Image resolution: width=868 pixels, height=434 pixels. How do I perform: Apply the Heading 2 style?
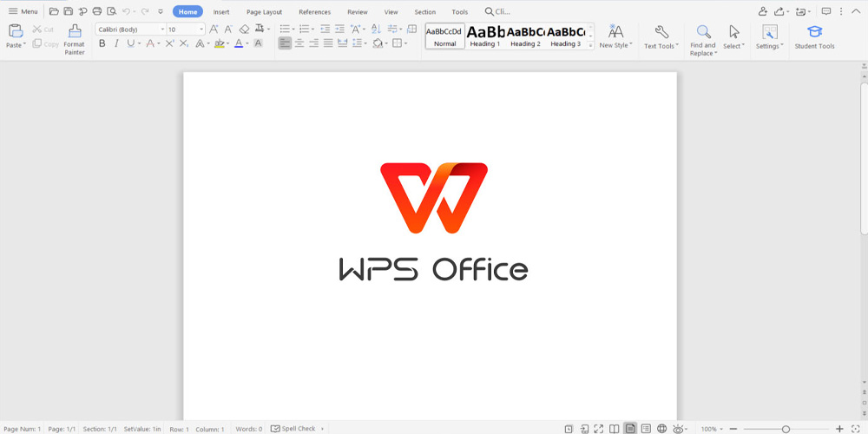tap(525, 36)
